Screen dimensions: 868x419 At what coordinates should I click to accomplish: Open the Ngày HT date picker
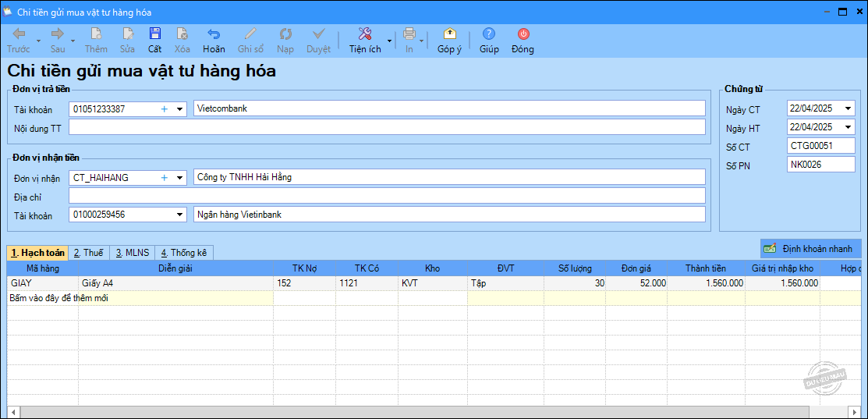(x=849, y=127)
